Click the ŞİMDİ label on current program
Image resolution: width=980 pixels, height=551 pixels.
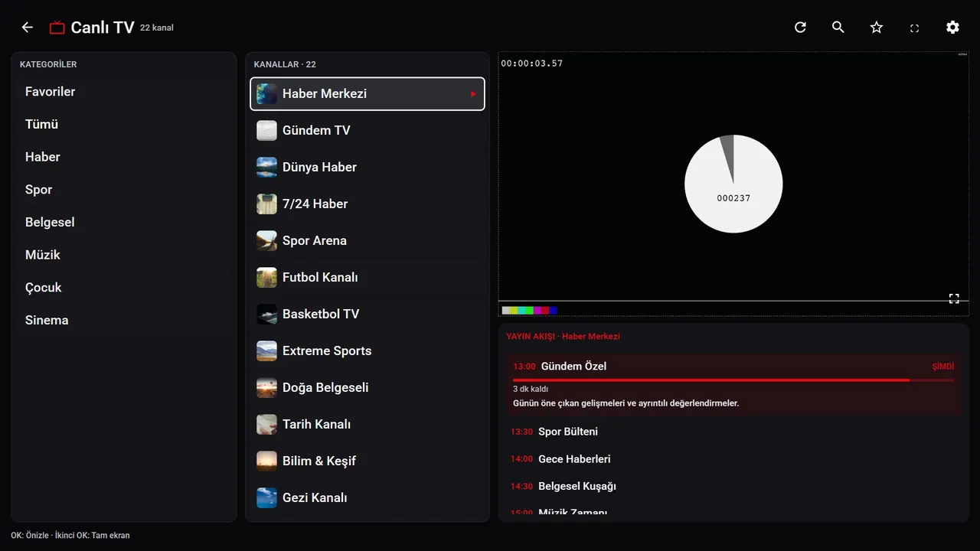pos(942,367)
